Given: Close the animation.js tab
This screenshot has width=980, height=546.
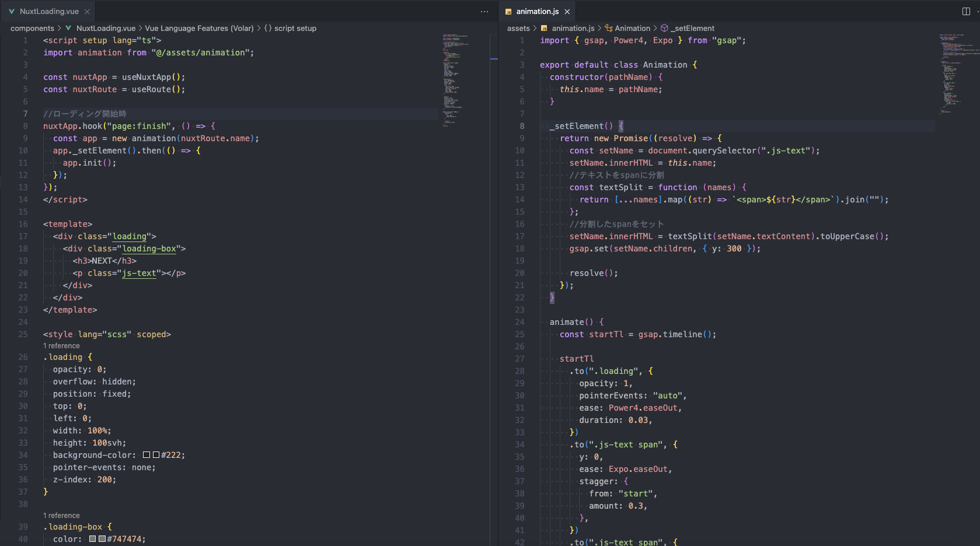Looking at the screenshot, I should click(567, 12).
